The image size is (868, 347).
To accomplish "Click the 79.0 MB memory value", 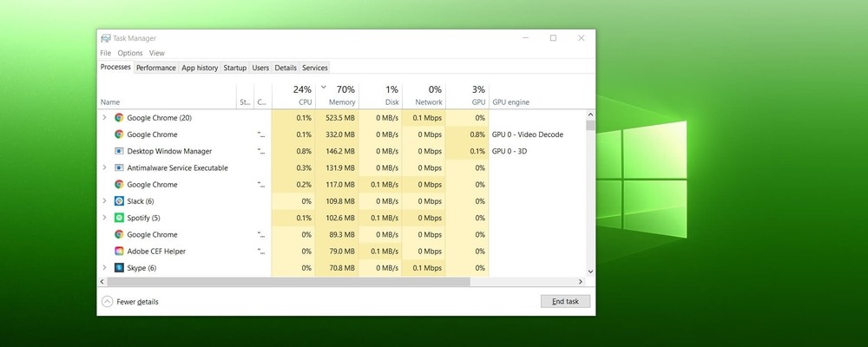I will (343, 252).
